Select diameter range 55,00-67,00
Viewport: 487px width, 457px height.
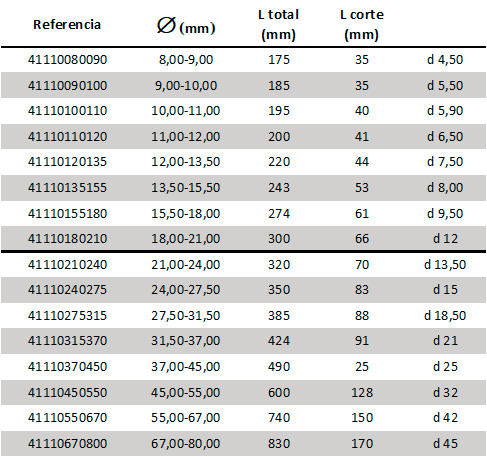coord(186,418)
